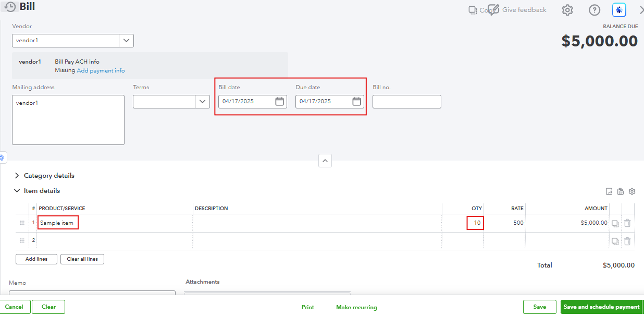Click Save and schedule payment
Screen dimensions: 644x316
(601, 307)
